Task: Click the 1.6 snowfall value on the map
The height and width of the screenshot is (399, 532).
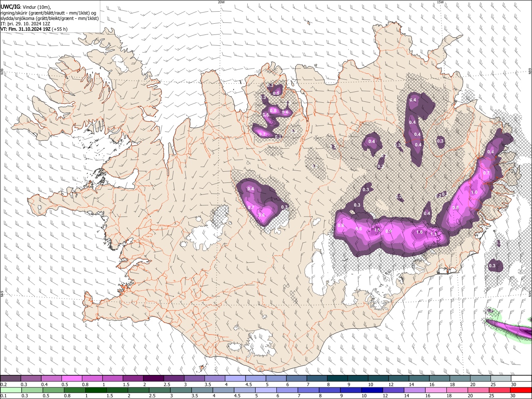Action: pos(419,232)
